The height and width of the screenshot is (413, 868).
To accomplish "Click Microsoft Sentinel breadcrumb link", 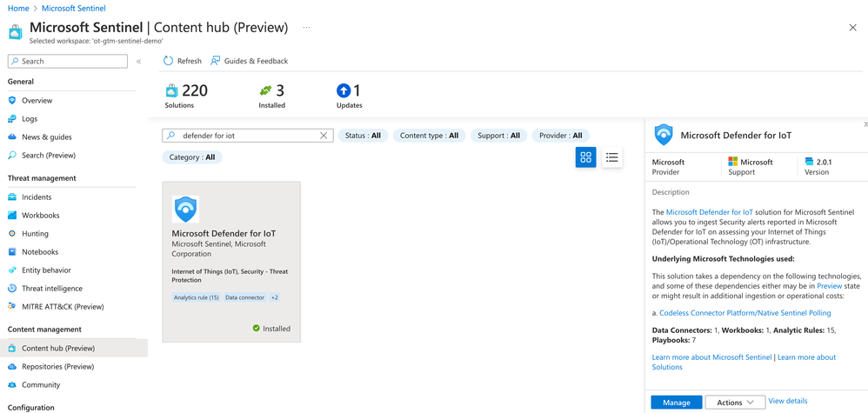I will point(74,9).
